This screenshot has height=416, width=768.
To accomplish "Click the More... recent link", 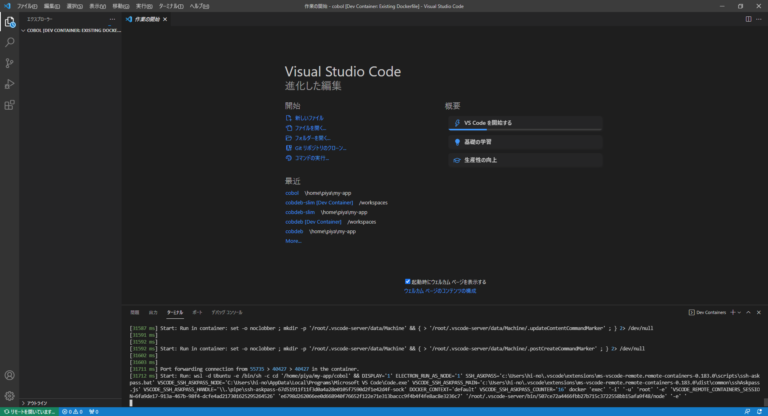I will pyautogui.click(x=293, y=241).
